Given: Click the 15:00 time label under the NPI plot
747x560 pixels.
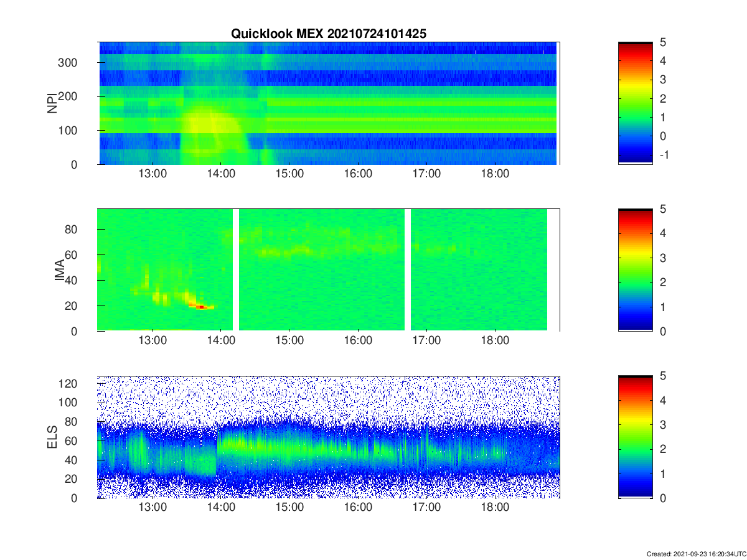Looking at the screenshot, I should (x=289, y=174).
